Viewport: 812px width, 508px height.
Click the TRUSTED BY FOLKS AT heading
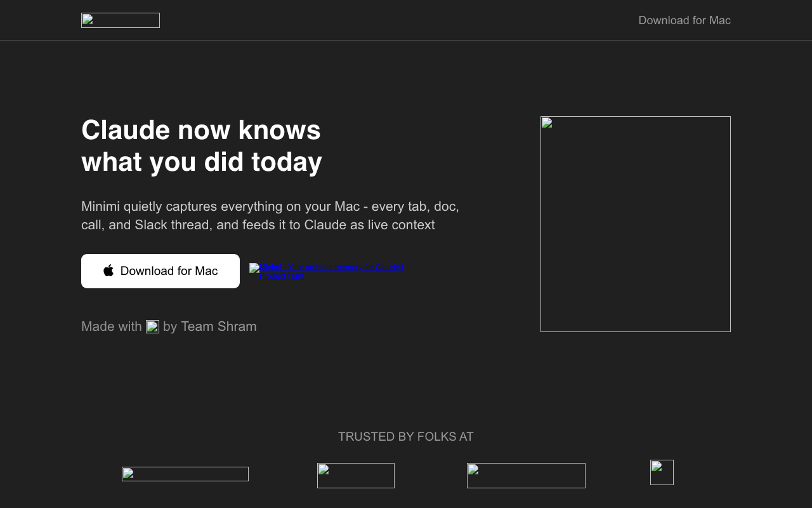coord(406,437)
